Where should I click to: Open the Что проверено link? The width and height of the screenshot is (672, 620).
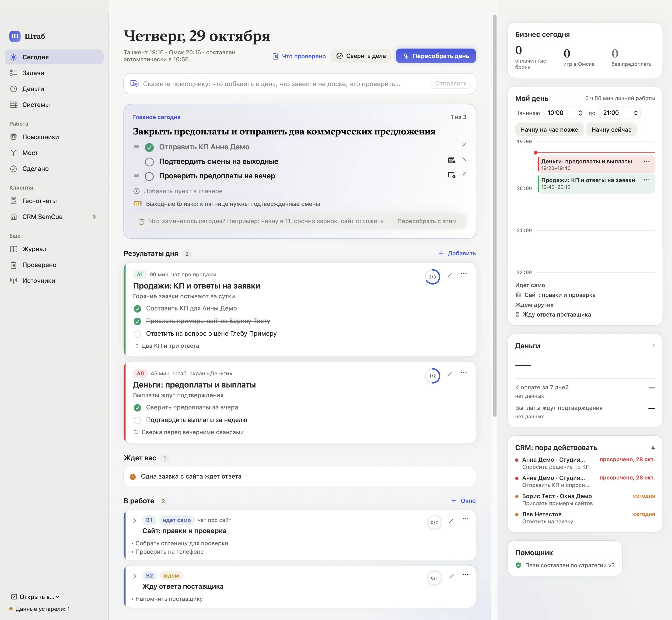click(299, 56)
